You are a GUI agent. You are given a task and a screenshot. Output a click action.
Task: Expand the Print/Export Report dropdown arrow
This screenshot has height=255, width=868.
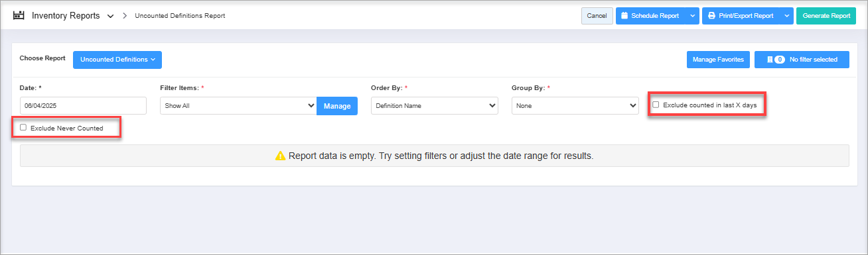click(x=786, y=16)
